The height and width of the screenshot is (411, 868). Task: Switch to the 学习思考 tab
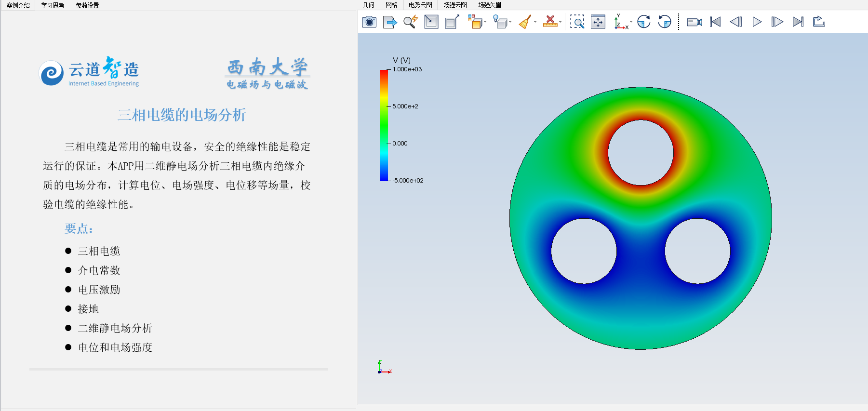[53, 5]
